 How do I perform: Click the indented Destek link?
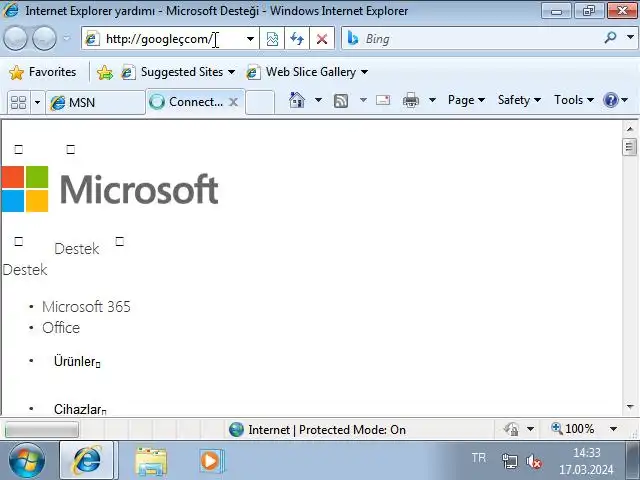(x=76, y=249)
